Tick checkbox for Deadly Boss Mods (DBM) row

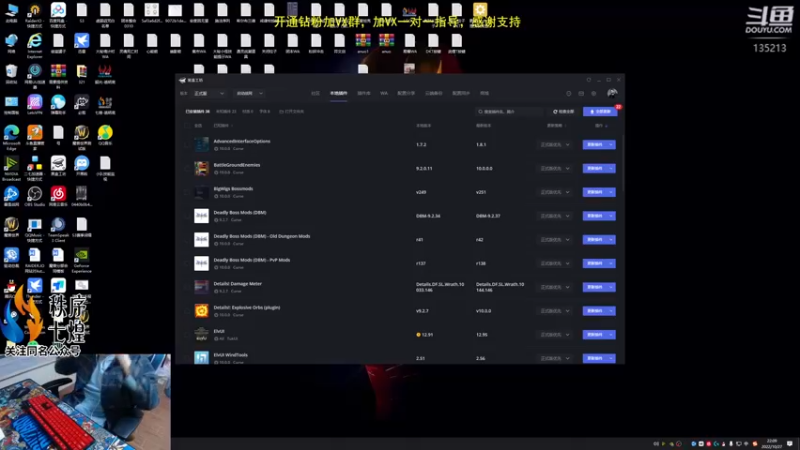click(187, 216)
